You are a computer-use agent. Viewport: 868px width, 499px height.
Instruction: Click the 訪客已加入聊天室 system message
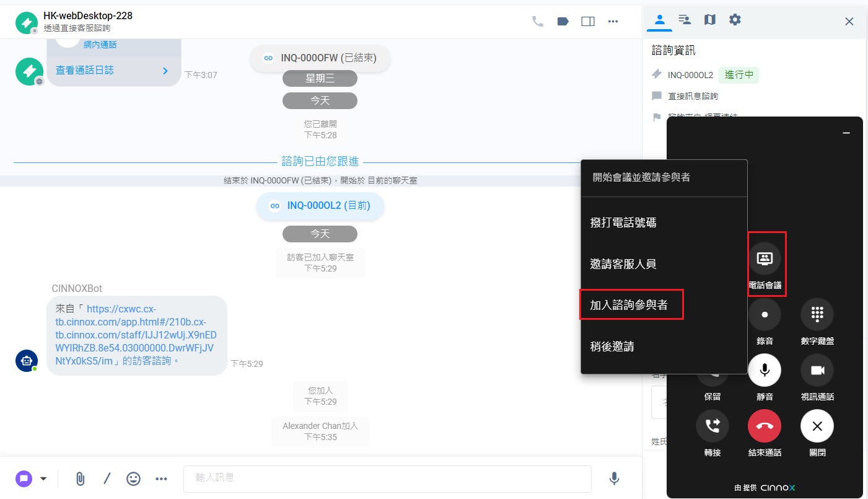320,263
